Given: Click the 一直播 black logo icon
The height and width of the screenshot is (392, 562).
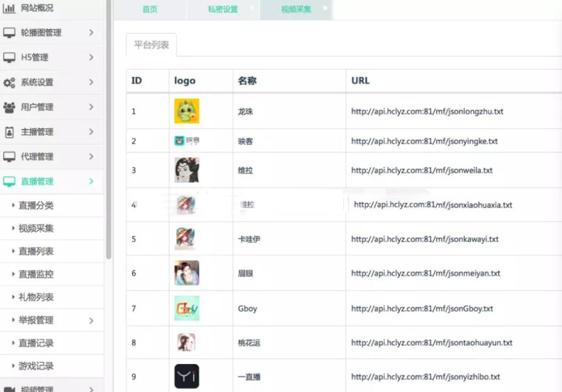Looking at the screenshot, I should 187,377.
